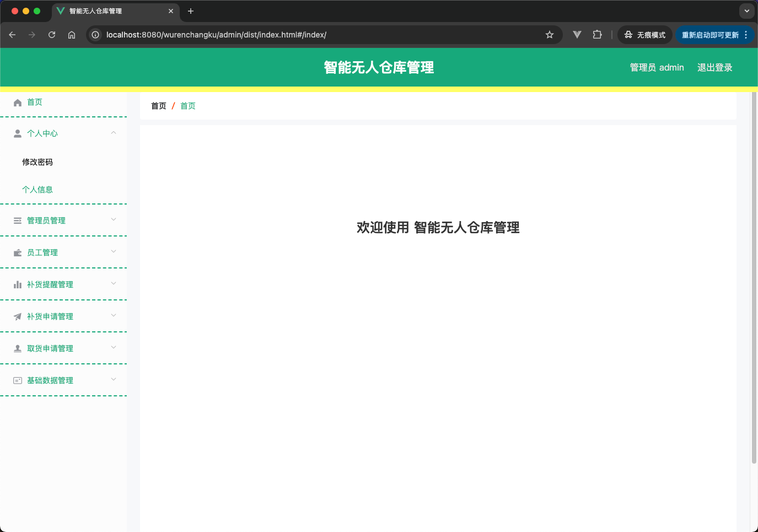758x532 pixels.
Task: Click the person icon next to 个人中心
Action: (x=18, y=133)
